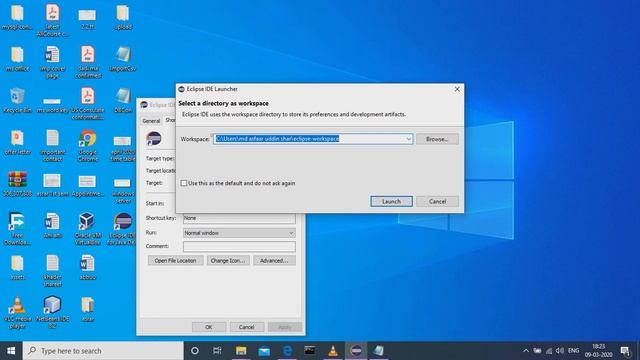Select the WinRAR archive desktop icon

pyautogui.click(x=17, y=184)
